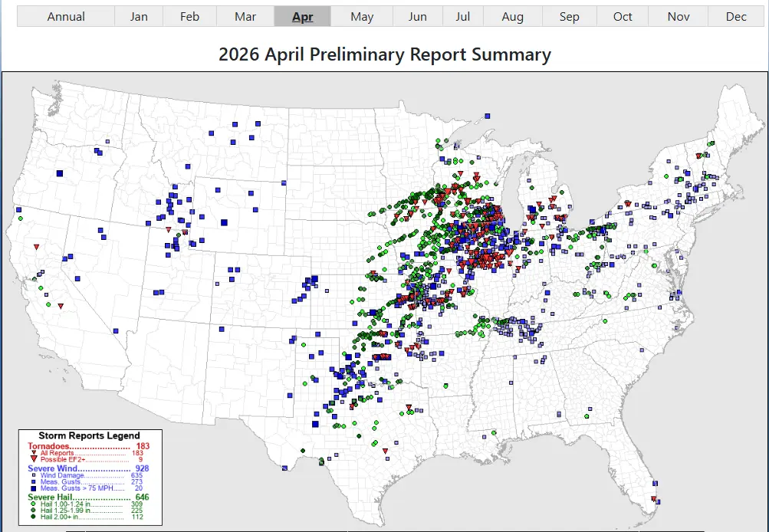Image resolution: width=769 pixels, height=532 pixels.
Task: Switch to the Dec tab
Action: (x=736, y=17)
